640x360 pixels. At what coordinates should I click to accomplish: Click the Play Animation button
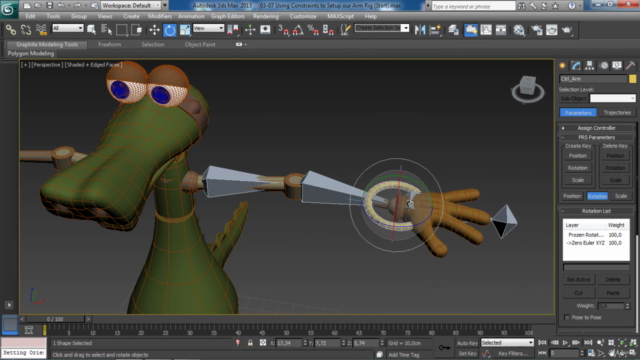pos(565,343)
